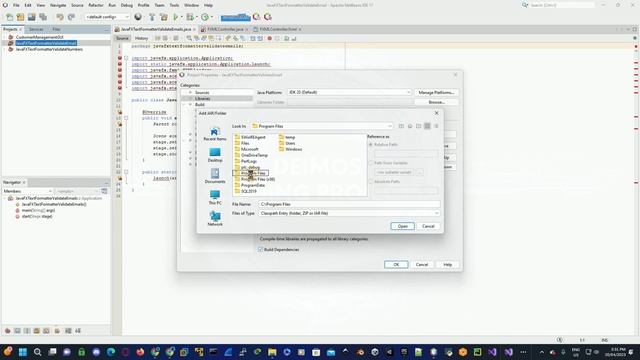Click the Create New Folder icon in file chooser
Image resolution: width=640 pixels, height=360 pixels.
[418, 126]
